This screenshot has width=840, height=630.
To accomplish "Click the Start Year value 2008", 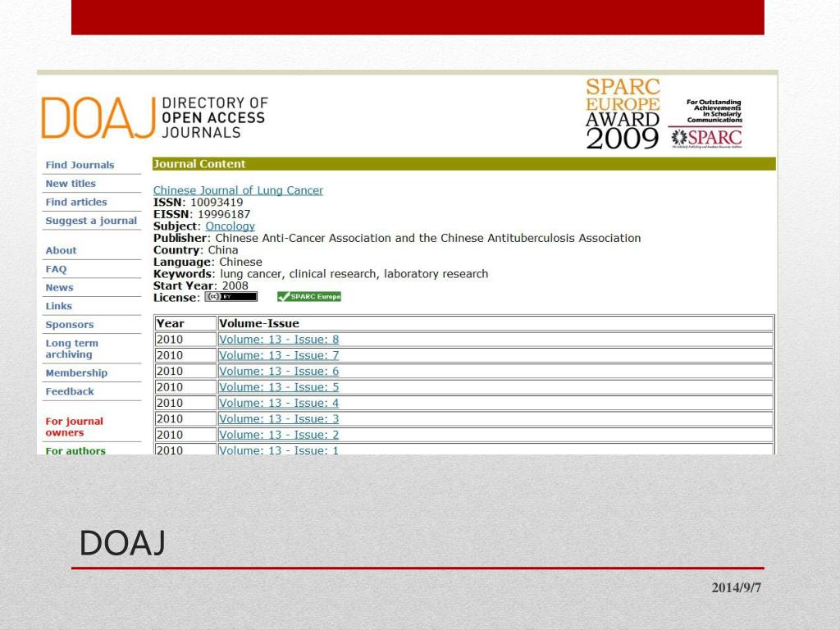I will click(x=235, y=285).
